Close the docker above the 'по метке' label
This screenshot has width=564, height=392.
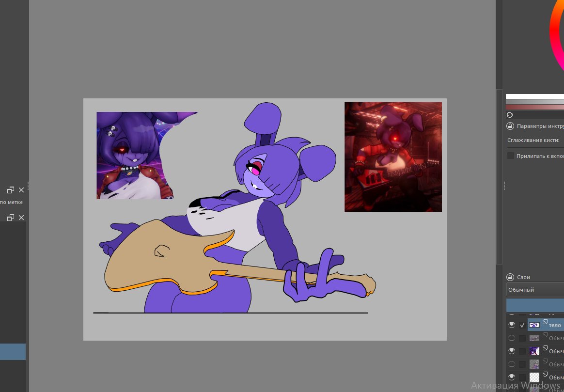click(21, 190)
